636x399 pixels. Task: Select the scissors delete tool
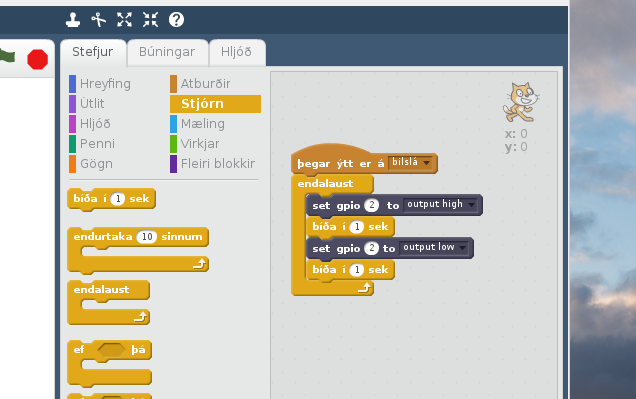click(x=99, y=19)
